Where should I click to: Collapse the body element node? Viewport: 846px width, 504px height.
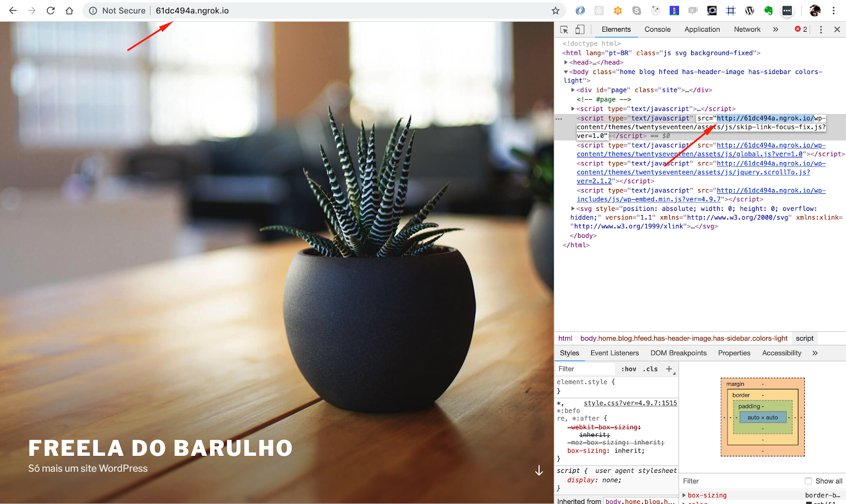point(566,72)
